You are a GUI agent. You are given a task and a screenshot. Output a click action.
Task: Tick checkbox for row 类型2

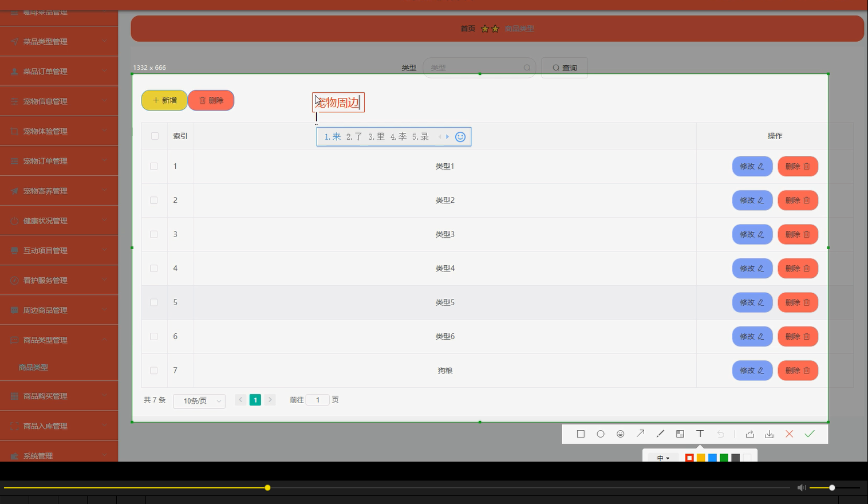pyautogui.click(x=154, y=200)
